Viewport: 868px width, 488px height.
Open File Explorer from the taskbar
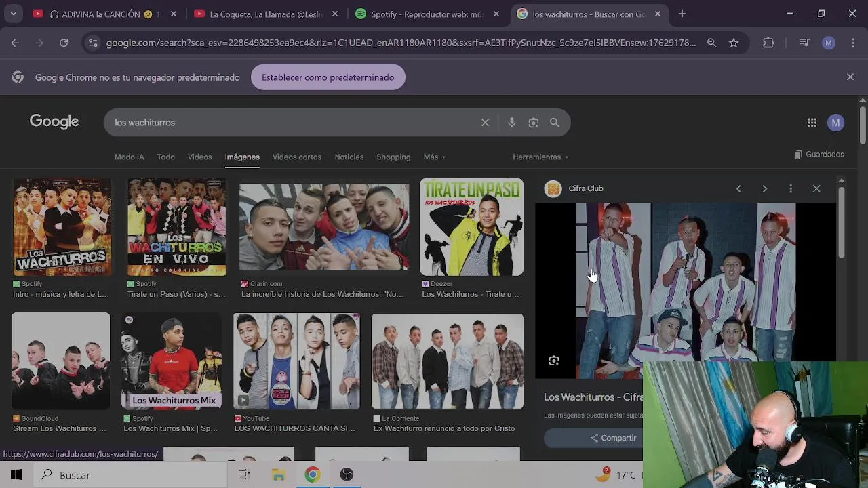coord(279,474)
